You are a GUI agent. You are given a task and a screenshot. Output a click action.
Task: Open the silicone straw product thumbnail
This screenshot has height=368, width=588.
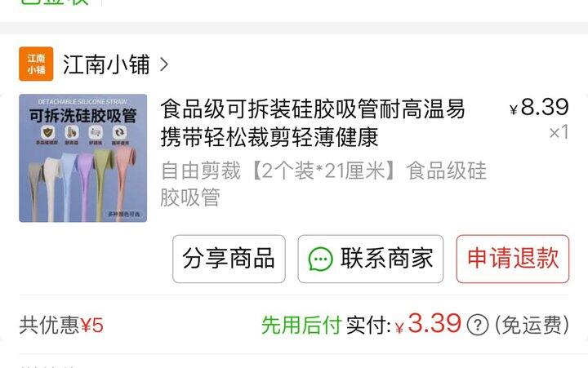coord(82,158)
